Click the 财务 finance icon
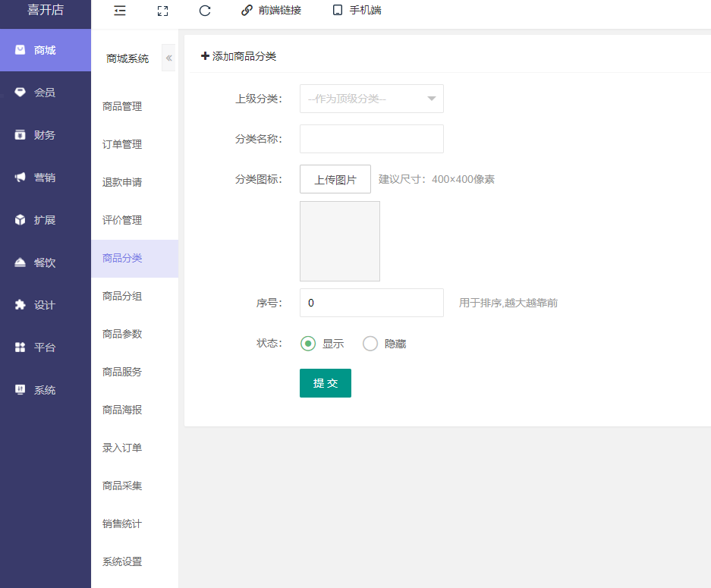 point(20,134)
